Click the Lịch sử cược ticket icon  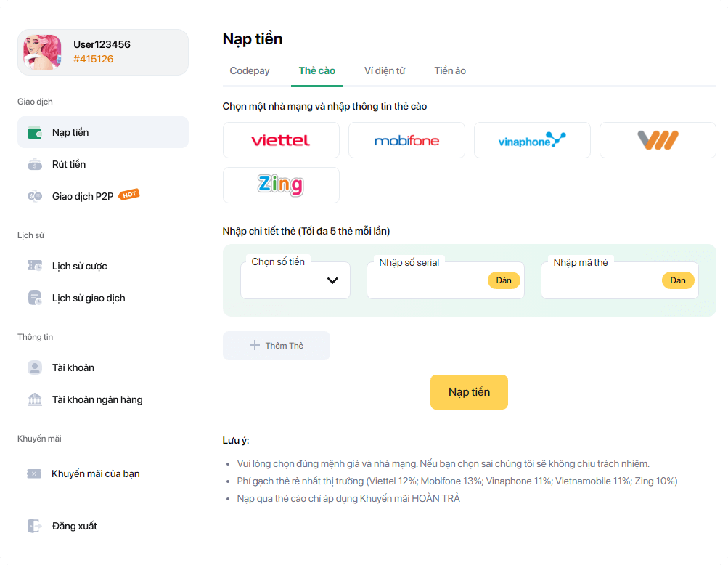click(35, 266)
